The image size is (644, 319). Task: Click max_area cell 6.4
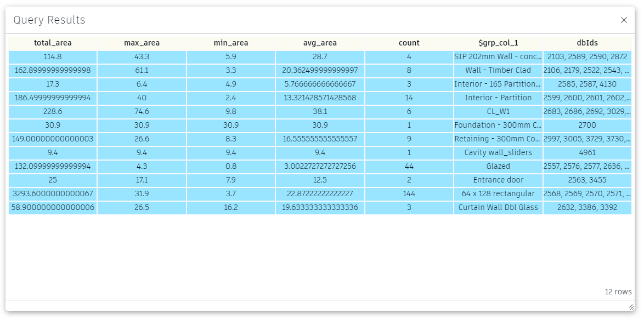coord(142,84)
